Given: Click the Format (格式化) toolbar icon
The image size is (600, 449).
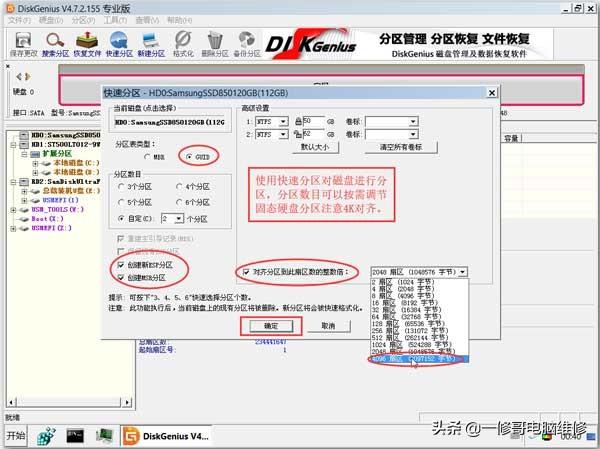Looking at the screenshot, I should (x=183, y=44).
